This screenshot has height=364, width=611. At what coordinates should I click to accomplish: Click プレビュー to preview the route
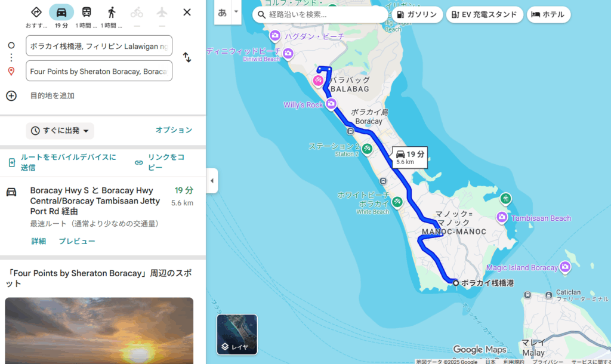pyautogui.click(x=77, y=241)
